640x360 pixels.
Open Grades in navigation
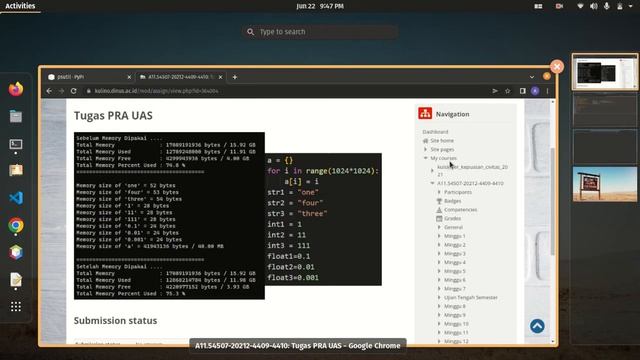pyautogui.click(x=452, y=218)
